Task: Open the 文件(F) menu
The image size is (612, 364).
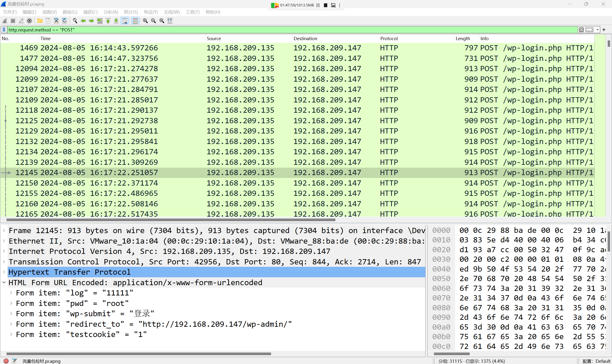Action: (10, 12)
